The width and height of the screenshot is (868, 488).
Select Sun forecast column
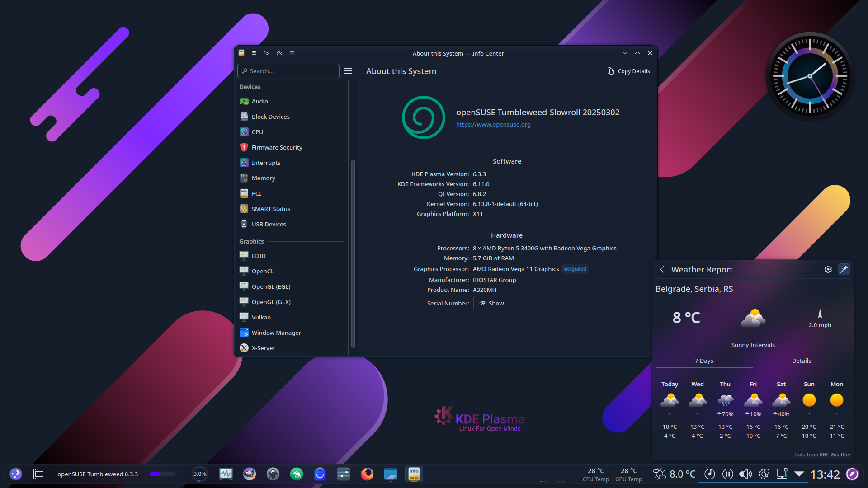tap(809, 410)
